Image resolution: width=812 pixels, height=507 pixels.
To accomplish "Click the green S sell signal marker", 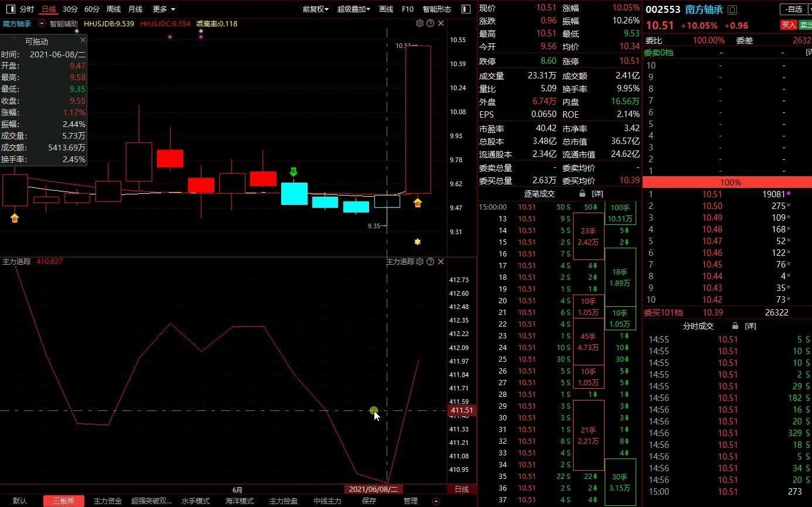I will (294, 172).
